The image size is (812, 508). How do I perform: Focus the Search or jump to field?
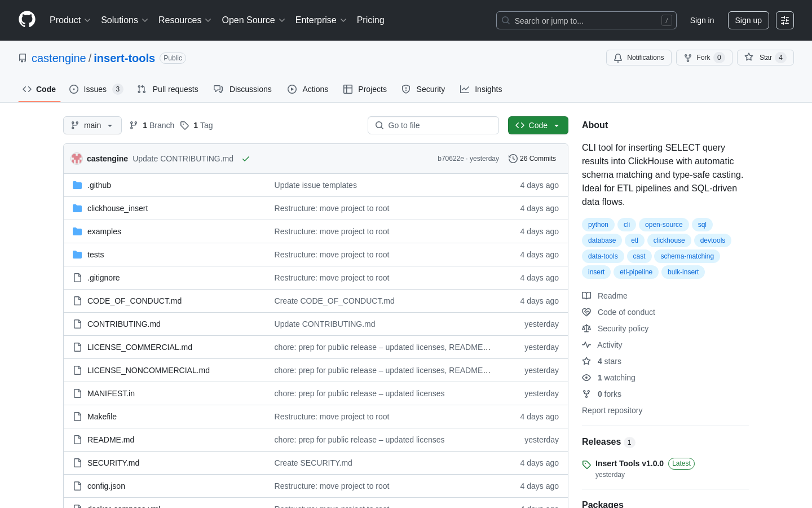pyautogui.click(x=586, y=20)
